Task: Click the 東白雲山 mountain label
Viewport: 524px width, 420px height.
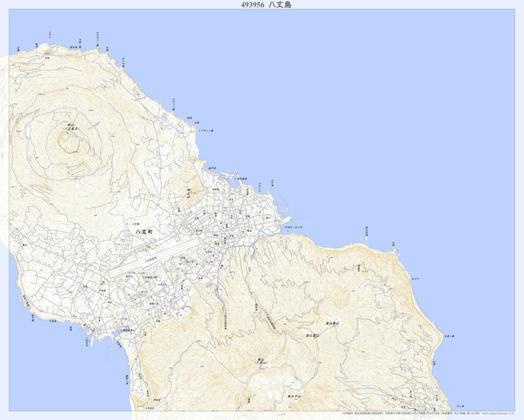Action: point(333,323)
